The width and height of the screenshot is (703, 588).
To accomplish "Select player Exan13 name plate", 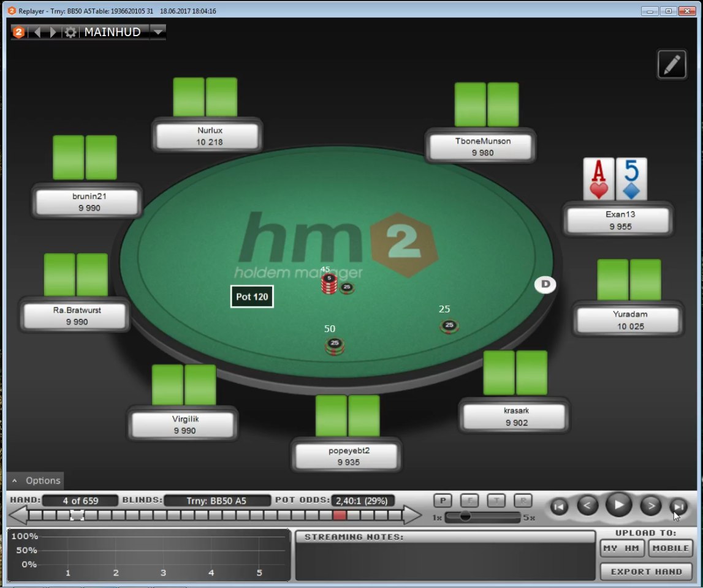I will (x=618, y=220).
